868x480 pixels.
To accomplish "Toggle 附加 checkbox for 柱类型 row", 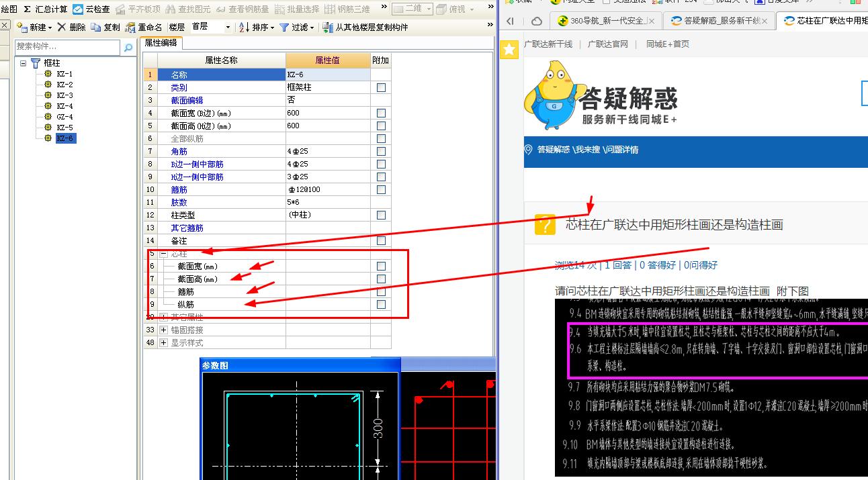I will click(x=381, y=215).
